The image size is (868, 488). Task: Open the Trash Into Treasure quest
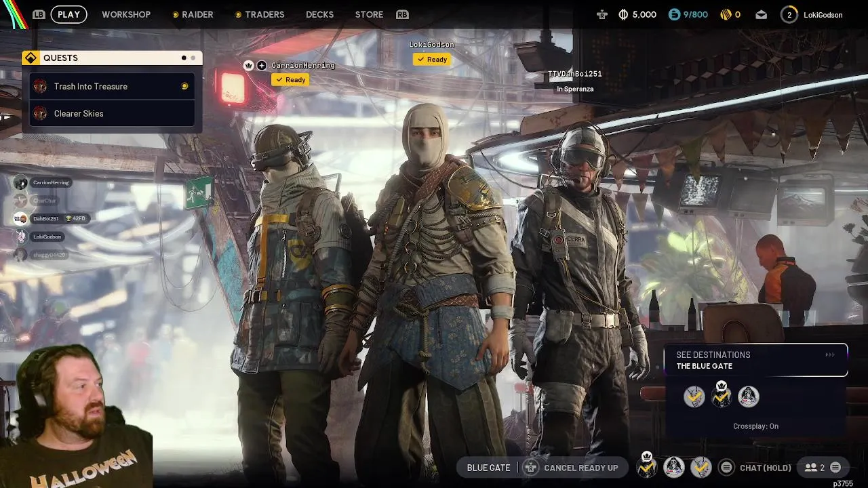(112, 86)
